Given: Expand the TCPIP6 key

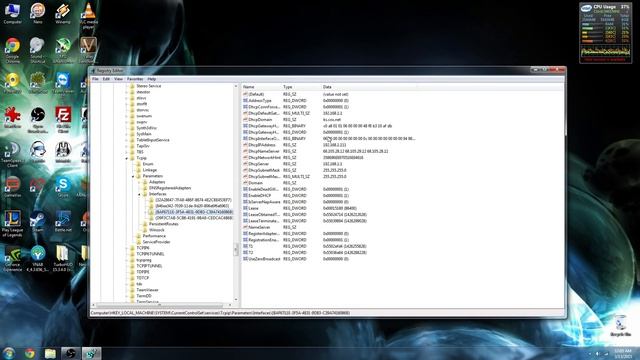Looking at the screenshot, I should 127,248.
